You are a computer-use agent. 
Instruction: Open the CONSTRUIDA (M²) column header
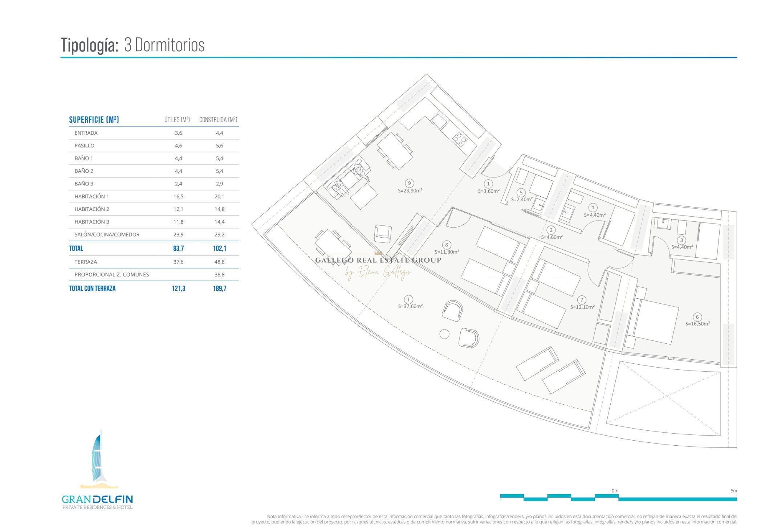(218, 119)
